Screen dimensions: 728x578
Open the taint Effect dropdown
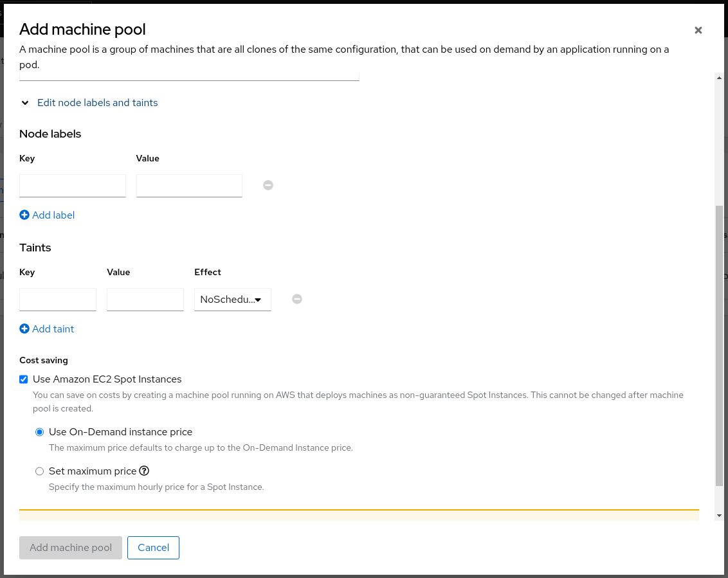click(x=232, y=300)
